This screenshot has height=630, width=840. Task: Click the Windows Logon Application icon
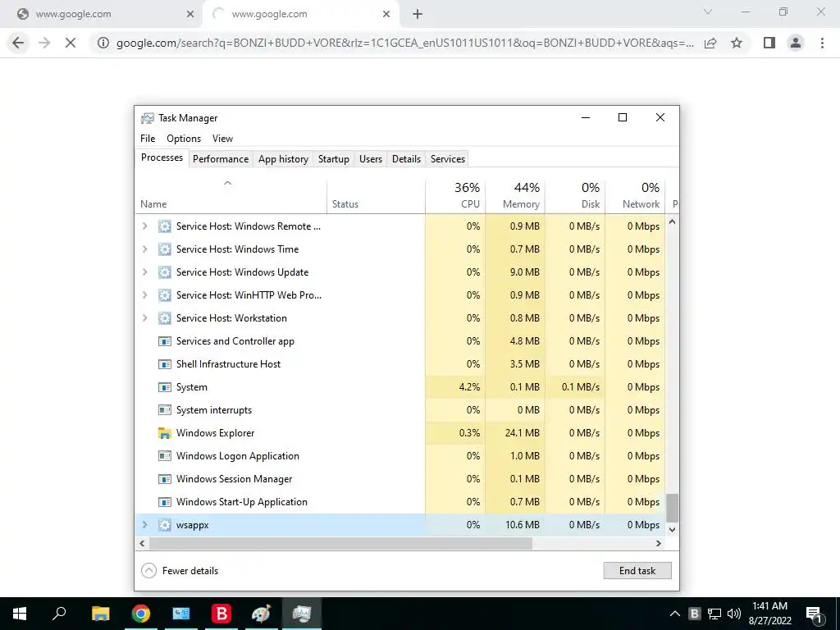coord(164,456)
